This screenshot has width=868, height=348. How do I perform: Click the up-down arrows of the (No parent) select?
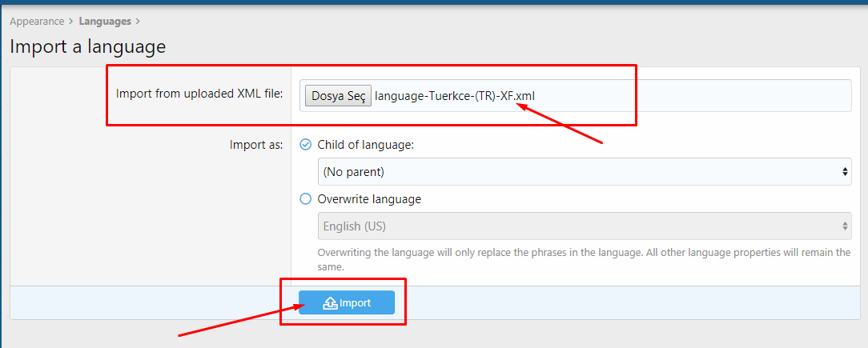pyautogui.click(x=846, y=172)
